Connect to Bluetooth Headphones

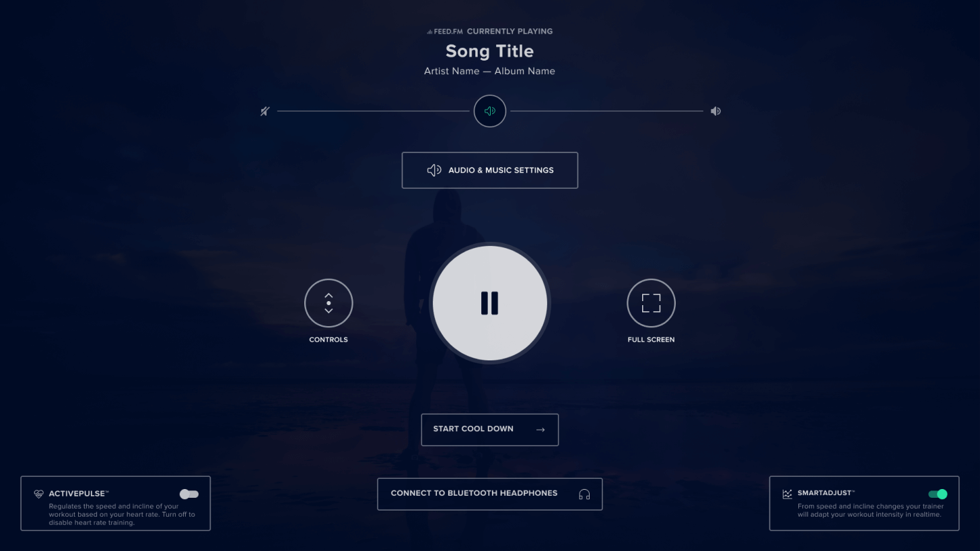490,494
